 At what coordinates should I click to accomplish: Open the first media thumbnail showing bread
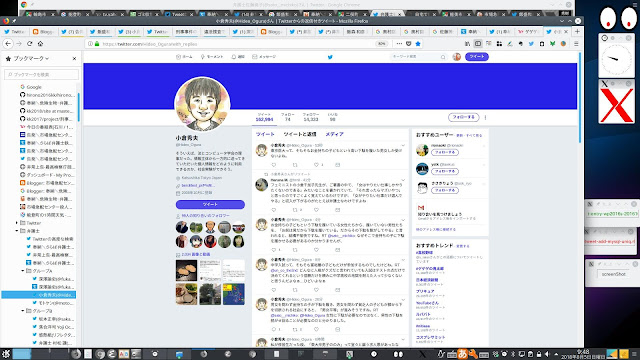(186, 270)
